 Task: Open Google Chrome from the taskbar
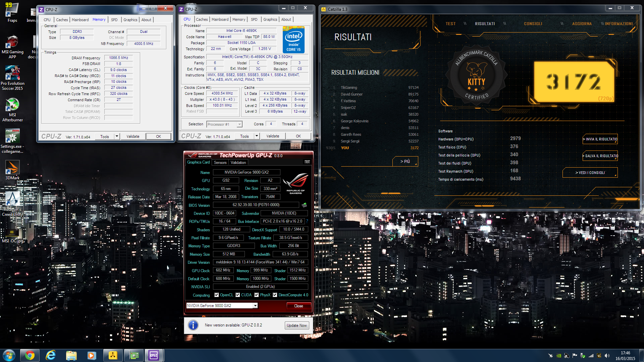pyautogui.click(x=30, y=355)
